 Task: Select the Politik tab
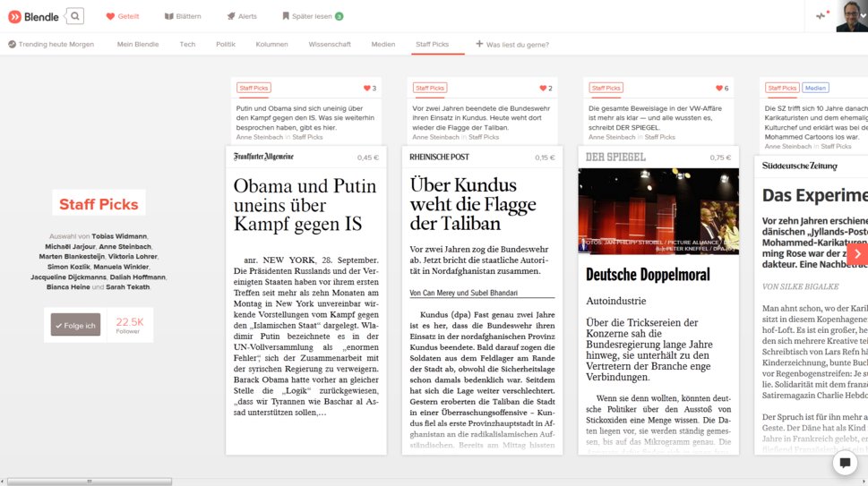[x=226, y=44]
